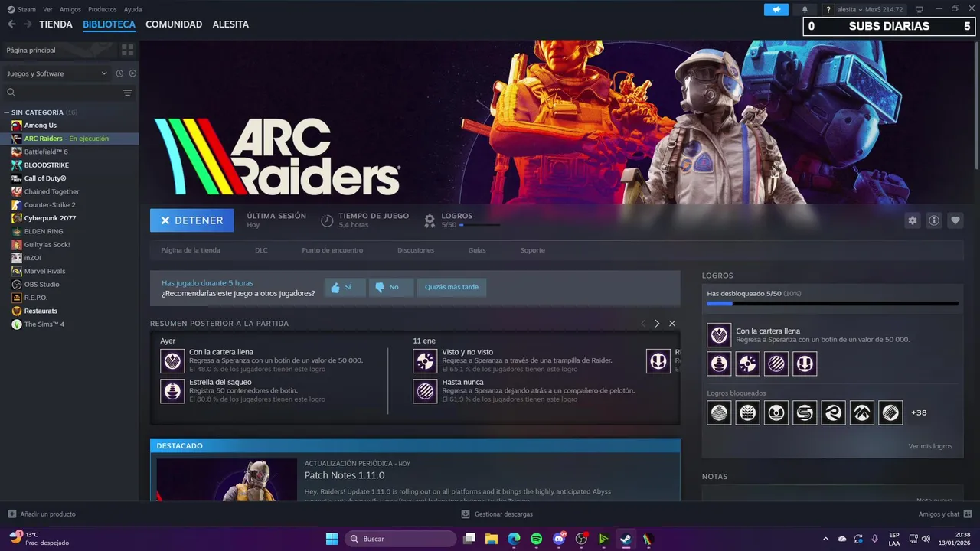Click first locked achievement icon
Image resolution: width=980 pixels, height=551 pixels.
719,412
